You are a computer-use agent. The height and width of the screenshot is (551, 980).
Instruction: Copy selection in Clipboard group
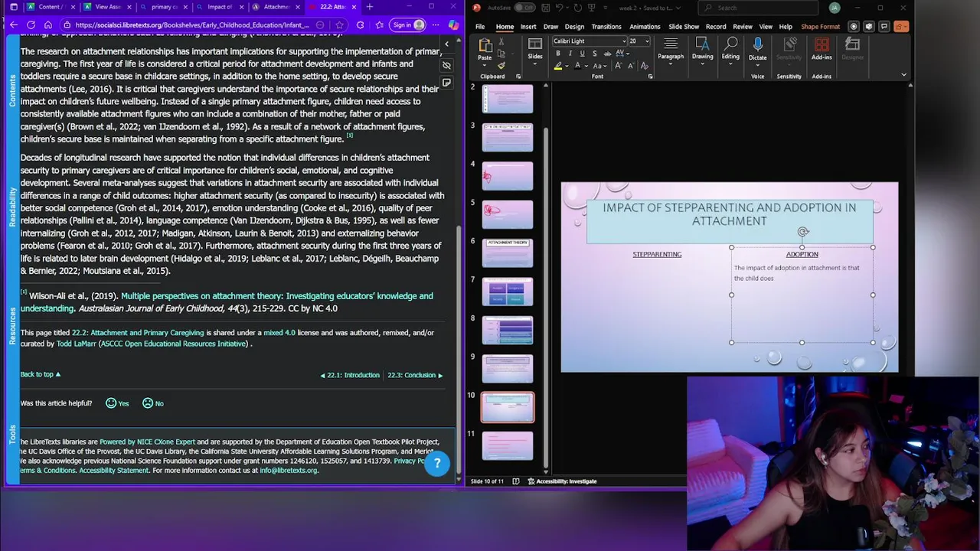click(x=501, y=54)
